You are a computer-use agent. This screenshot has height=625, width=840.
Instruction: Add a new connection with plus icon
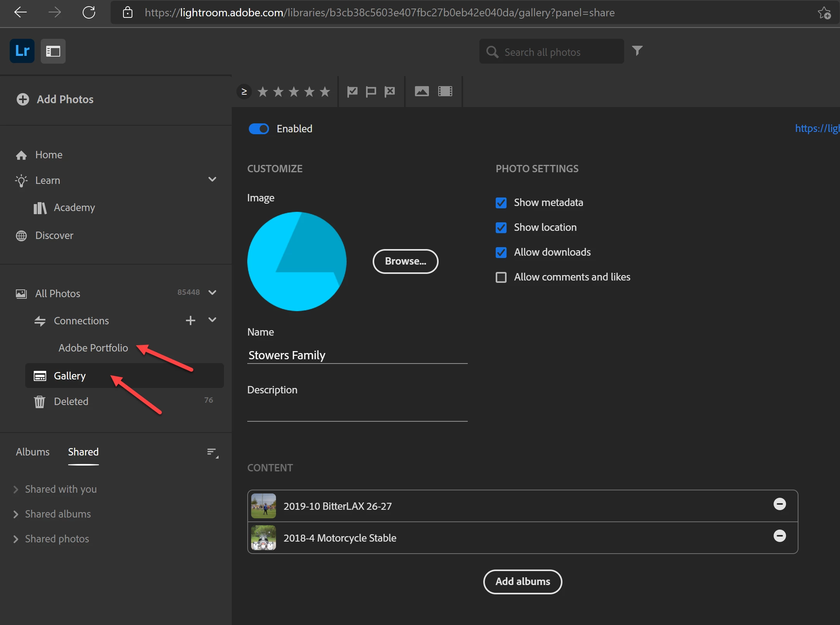[190, 320]
